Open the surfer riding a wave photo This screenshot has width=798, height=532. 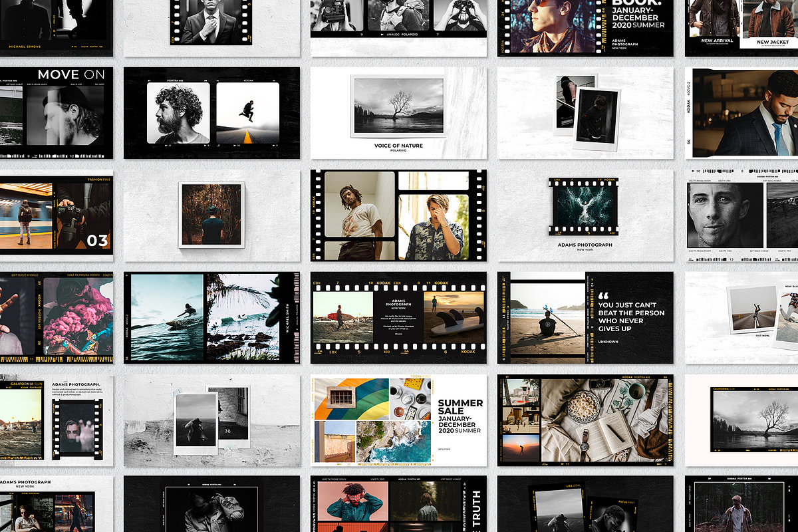(x=167, y=317)
